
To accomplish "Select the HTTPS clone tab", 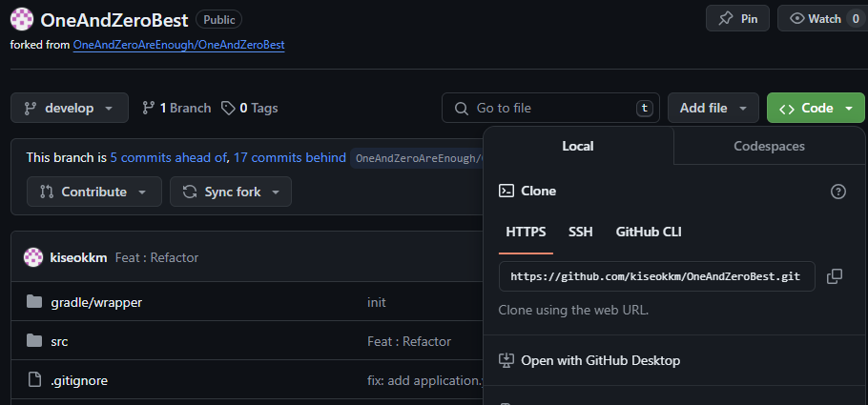I will tap(526, 232).
